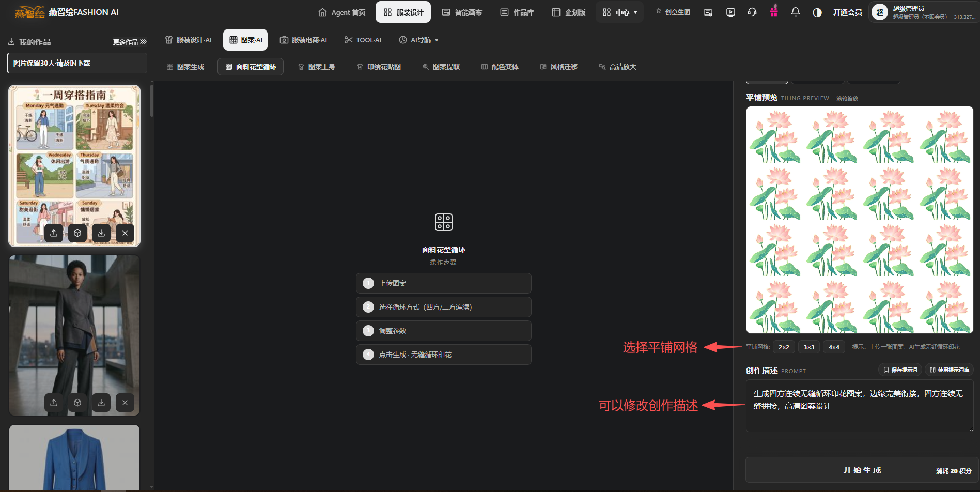Check notifications with the bell icon
The width and height of the screenshot is (980, 492).
796,12
